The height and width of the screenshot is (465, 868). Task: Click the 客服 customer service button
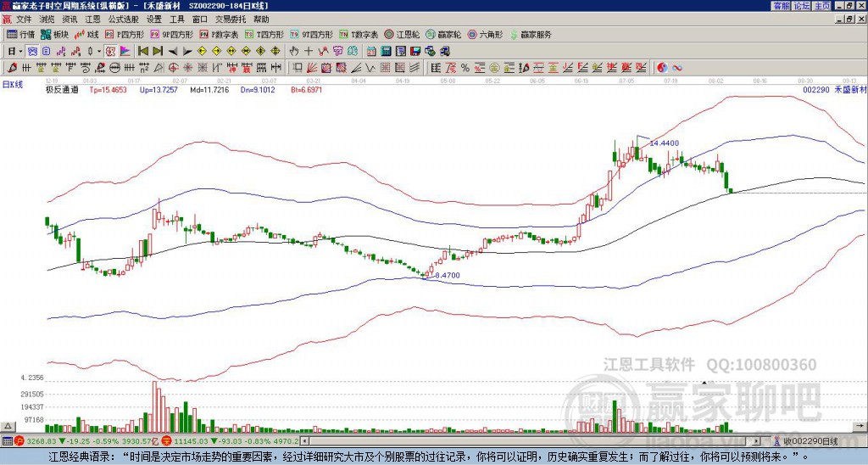pyautogui.click(x=781, y=6)
